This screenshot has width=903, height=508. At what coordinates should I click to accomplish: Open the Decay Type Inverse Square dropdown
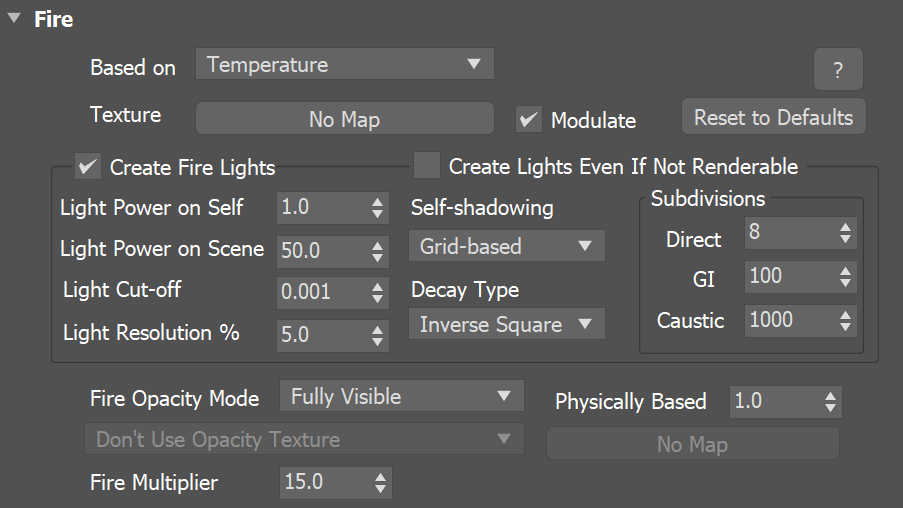pos(507,324)
